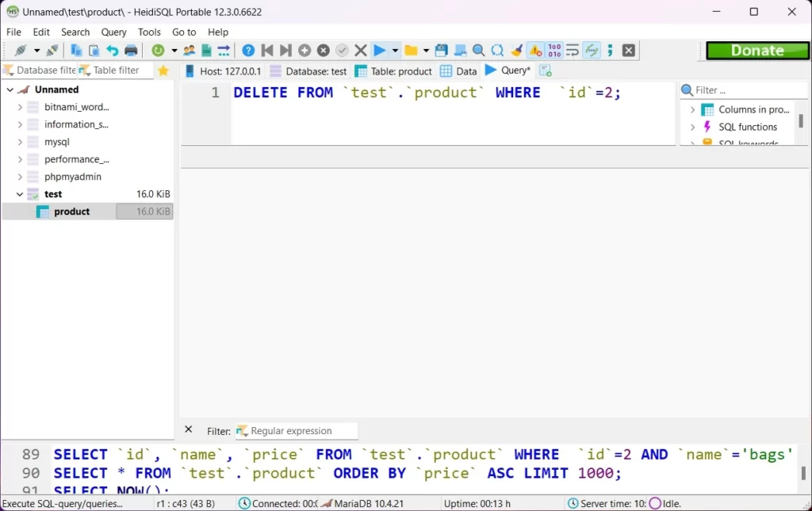Open the Execute SQL dropdown arrow
Viewport: 812px width, 511px height.
coord(395,51)
